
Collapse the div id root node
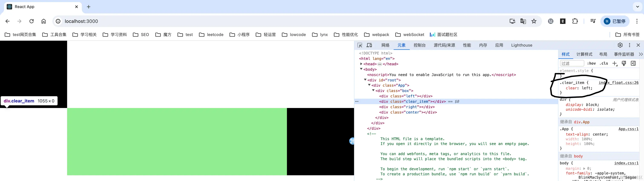click(365, 80)
